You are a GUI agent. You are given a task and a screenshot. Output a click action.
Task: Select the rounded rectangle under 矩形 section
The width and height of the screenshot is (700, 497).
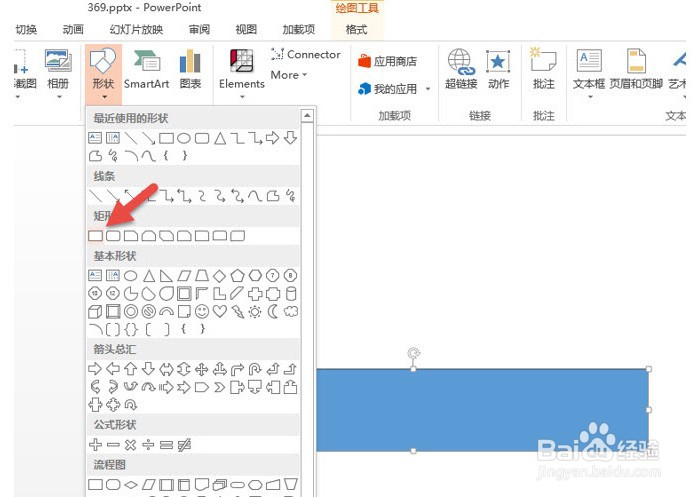[x=113, y=235]
